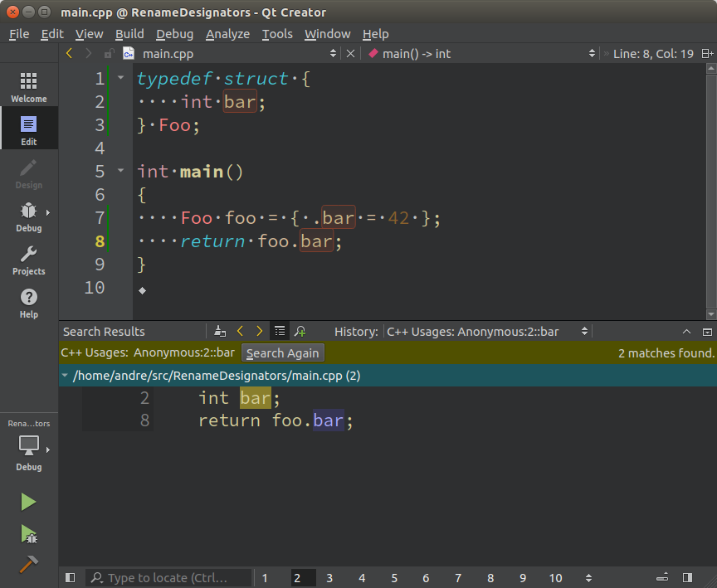Viewport: 717px width, 588px height.
Task: Select the line 8 'return foo.bar' result
Action: (x=276, y=420)
